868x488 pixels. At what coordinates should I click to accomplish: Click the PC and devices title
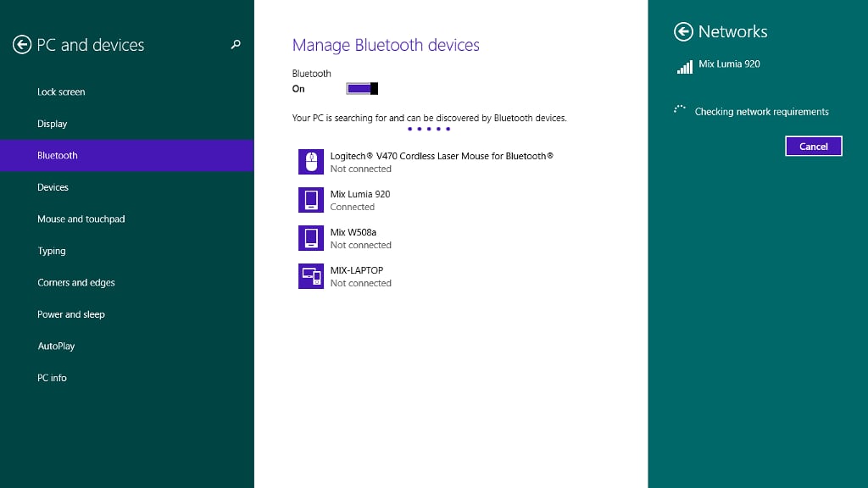tap(90, 45)
